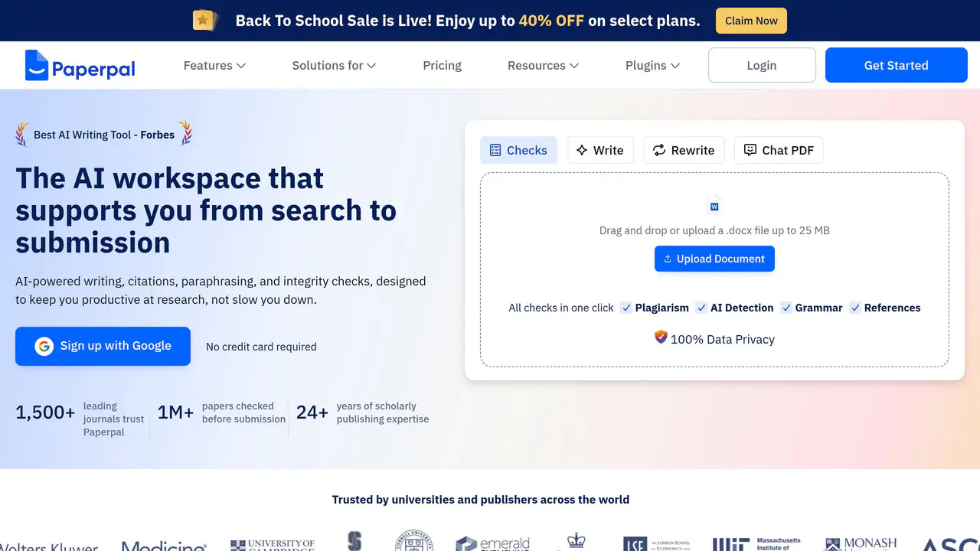Select the Checks tab

[x=518, y=150]
